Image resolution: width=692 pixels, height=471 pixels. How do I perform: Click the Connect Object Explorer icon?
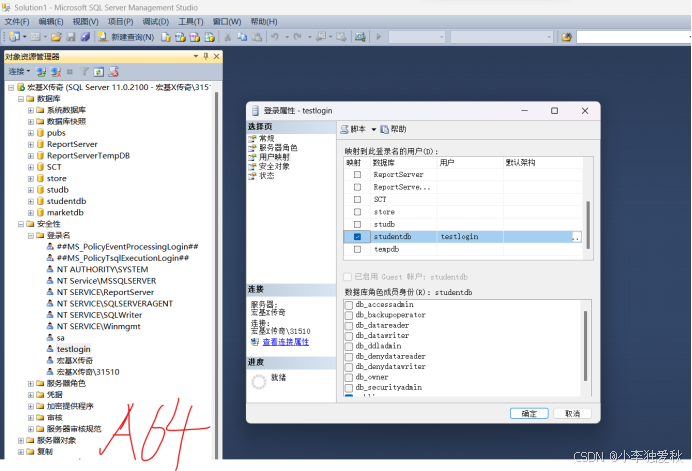coord(41,72)
